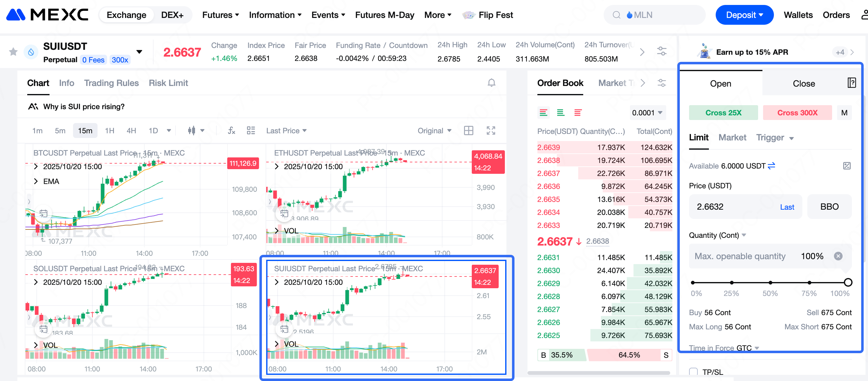Toggle Cross 25X long leverage
Image resolution: width=868 pixels, height=381 pixels.
pos(723,113)
